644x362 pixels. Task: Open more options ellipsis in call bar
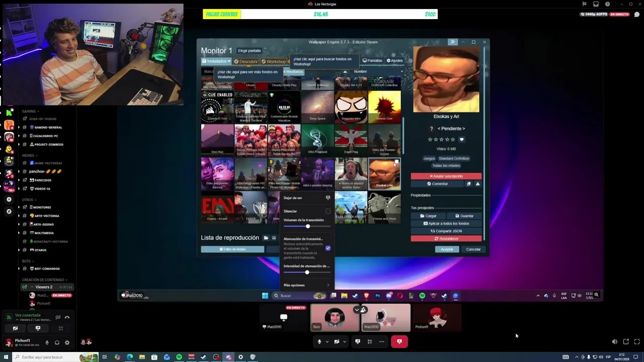(x=381, y=341)
